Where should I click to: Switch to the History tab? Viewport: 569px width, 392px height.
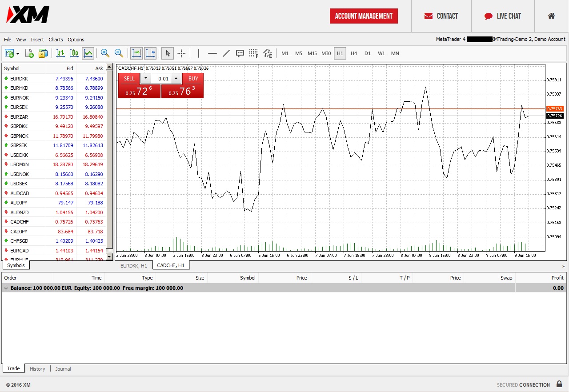click(37, 368)
